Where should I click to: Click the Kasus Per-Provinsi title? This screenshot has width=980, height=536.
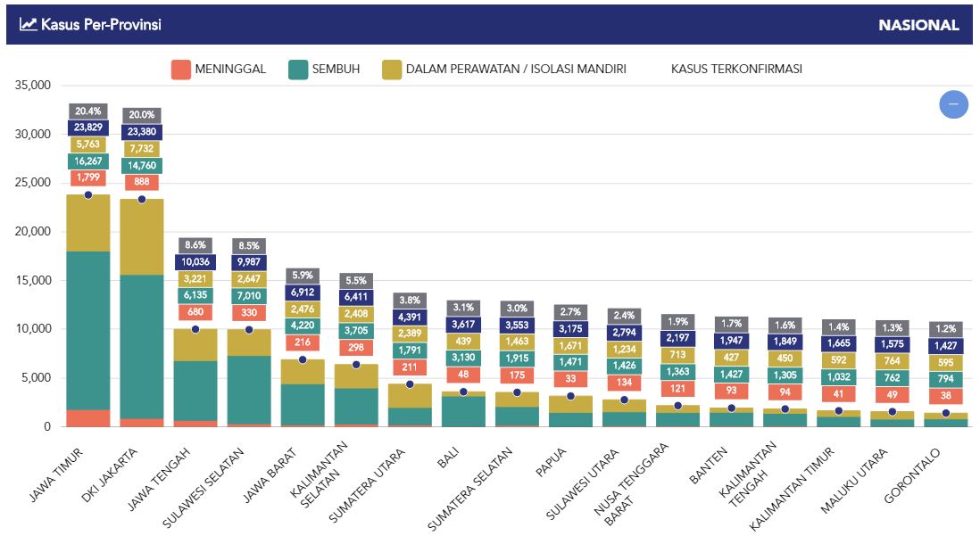(101, 25)
